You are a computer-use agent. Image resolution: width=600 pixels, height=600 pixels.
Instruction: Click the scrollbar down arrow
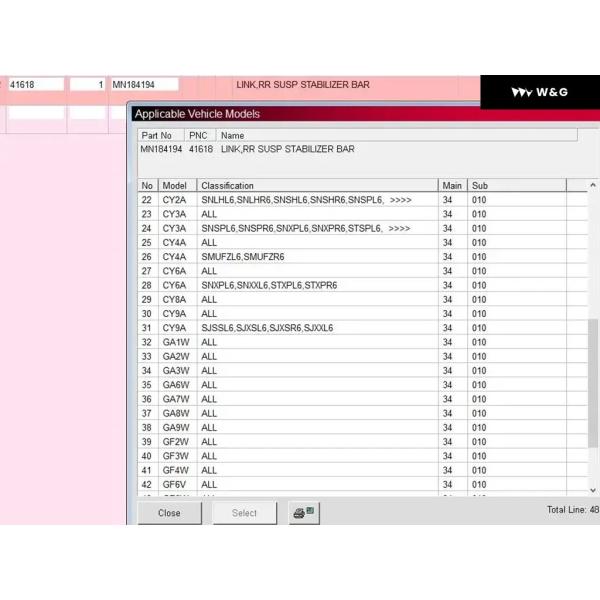pyautogui.click(x=593, y=489)
